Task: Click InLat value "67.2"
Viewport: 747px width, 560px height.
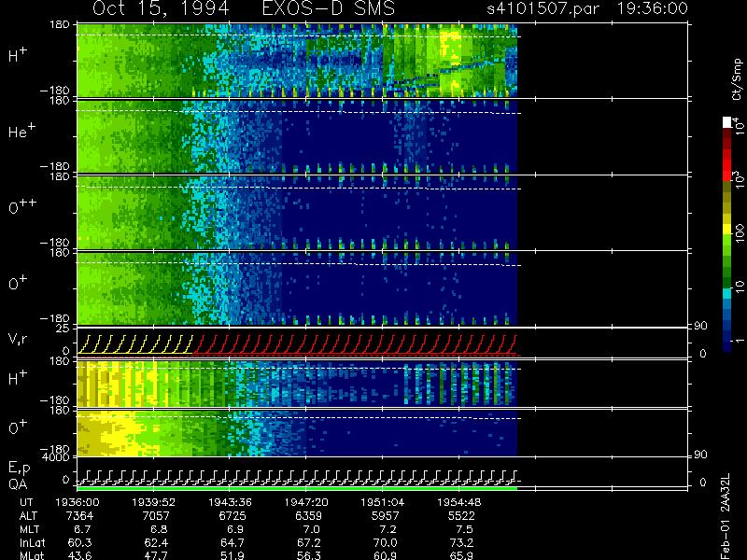Action: click(309, 542)
